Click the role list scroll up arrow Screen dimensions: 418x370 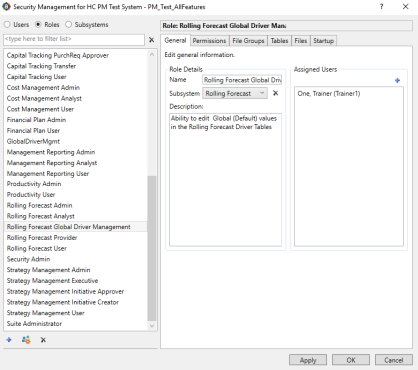click(x=152, y=54)
